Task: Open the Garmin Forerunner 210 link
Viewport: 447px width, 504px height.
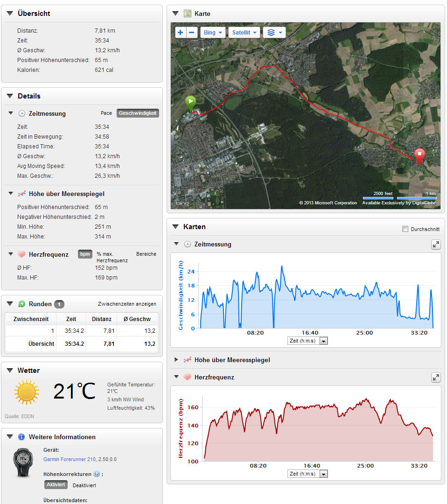Action: [70, 459]
